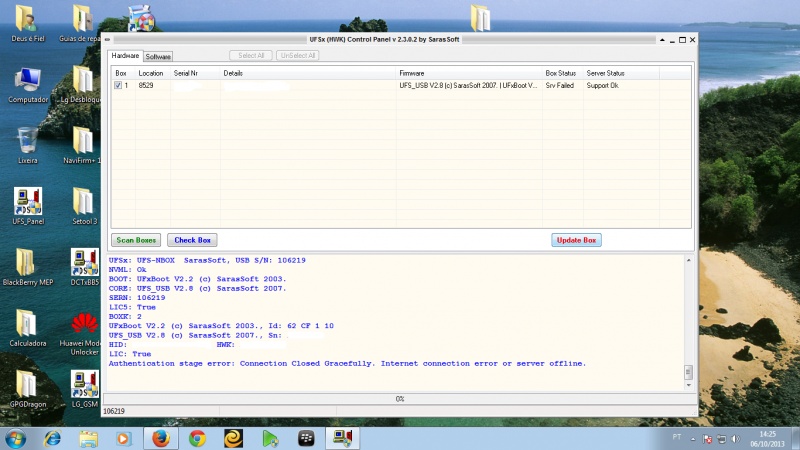
Task: Roll up the UFSx Control Panel window
Action: 662,40
